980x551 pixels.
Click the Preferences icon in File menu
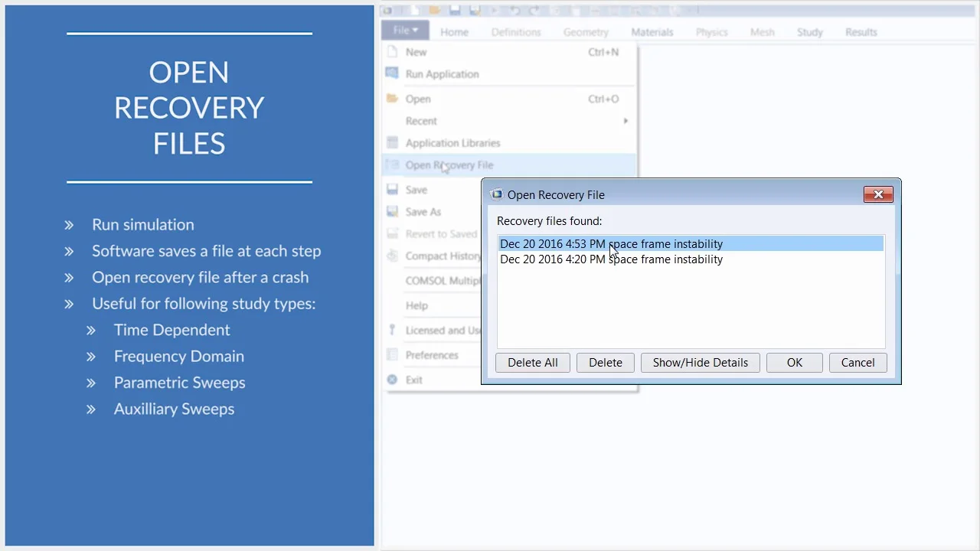click(x=392, y=354)
